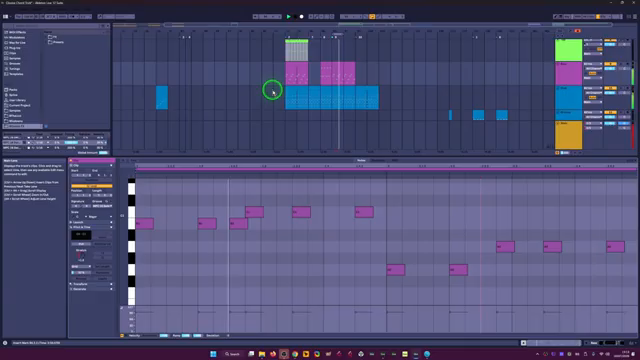Select the Plug-ins browser category

[x=14, y=48]
